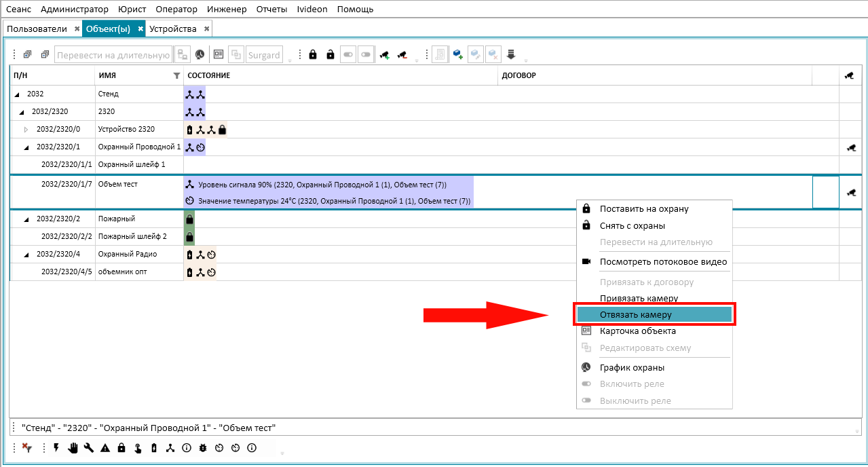The height and width of the screenshot is (467, 868).
Task: Sort by the ДОГОВОР column header
Action: (x=655, y=75)
